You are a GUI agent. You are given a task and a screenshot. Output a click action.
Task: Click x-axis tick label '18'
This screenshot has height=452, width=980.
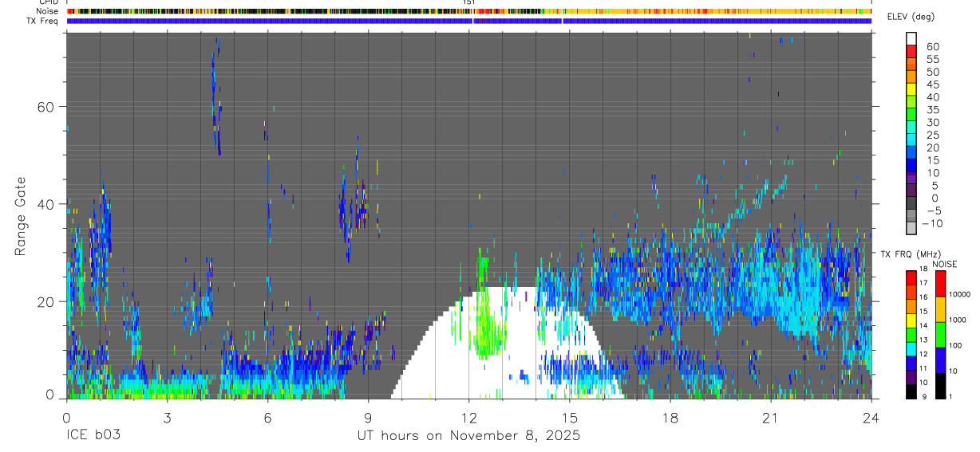670,417
